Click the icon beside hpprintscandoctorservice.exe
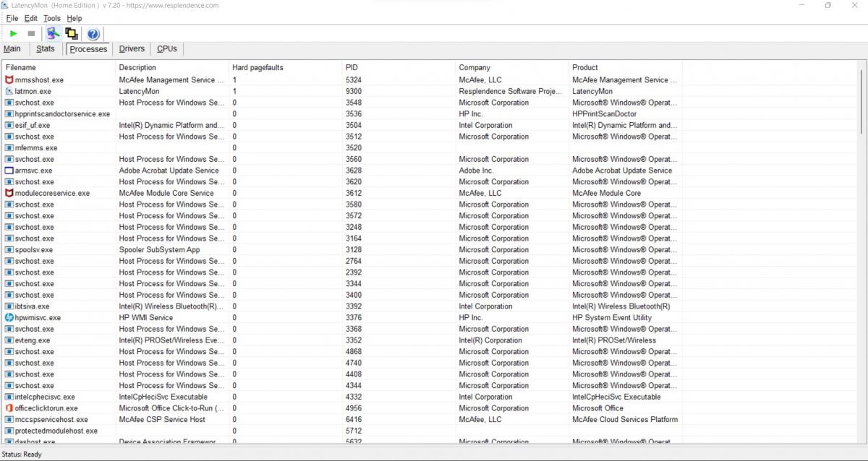Image resolution: width=868 pixels, height=461 pixels. point(9,114)
